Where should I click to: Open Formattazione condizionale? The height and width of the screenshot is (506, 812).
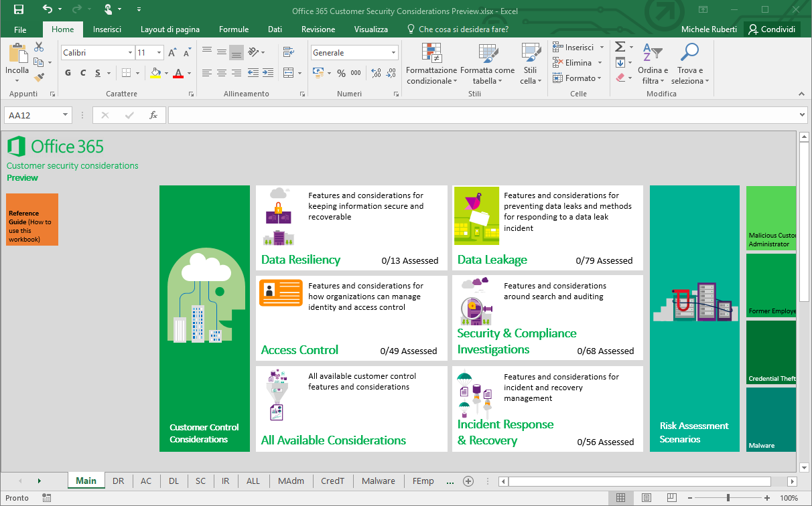pos(431,64)
